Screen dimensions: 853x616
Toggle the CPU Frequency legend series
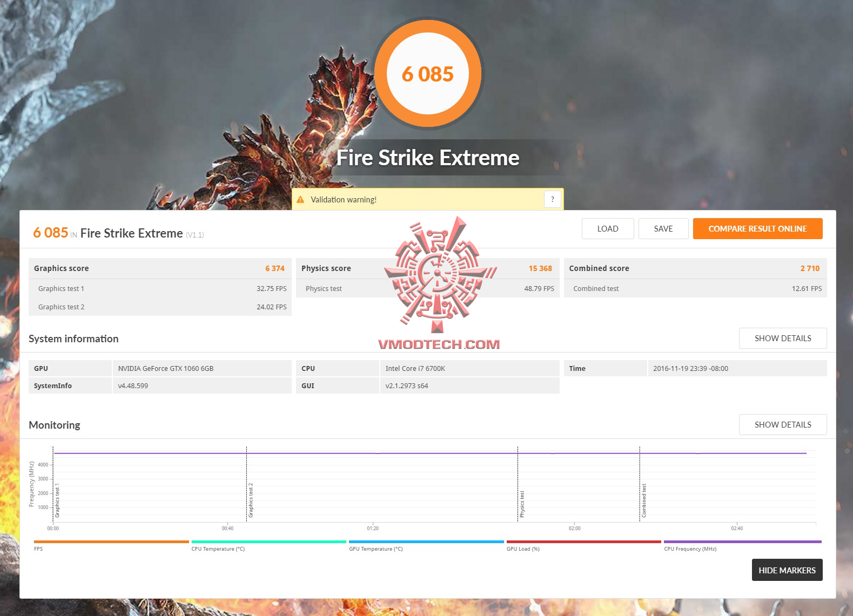pyautogui.click(x=742, y=545)
